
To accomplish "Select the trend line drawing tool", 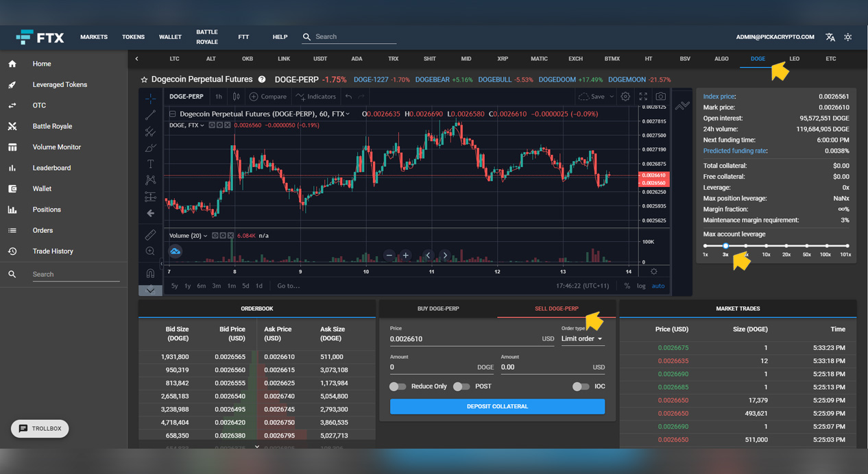I will point(150,114).
